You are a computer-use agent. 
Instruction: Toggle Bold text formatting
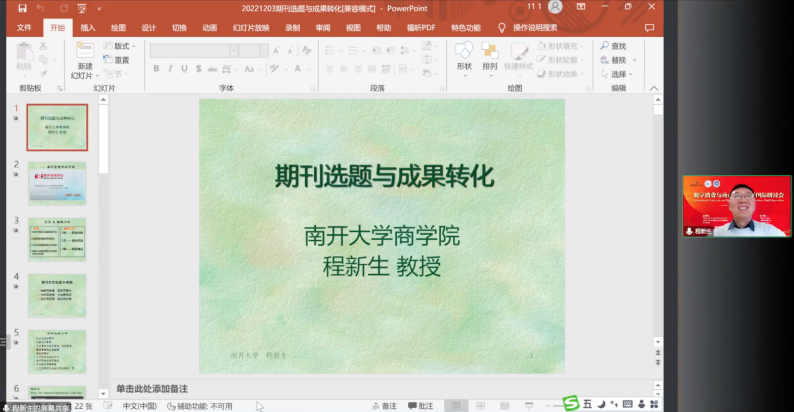click(157, 69)
